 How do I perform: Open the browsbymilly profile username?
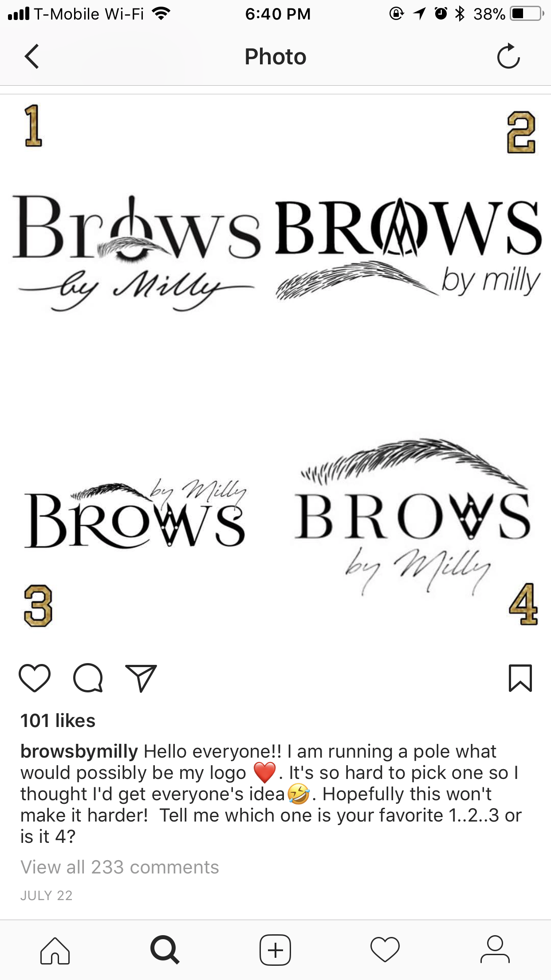pyautogui.click(x=79, y=751)
